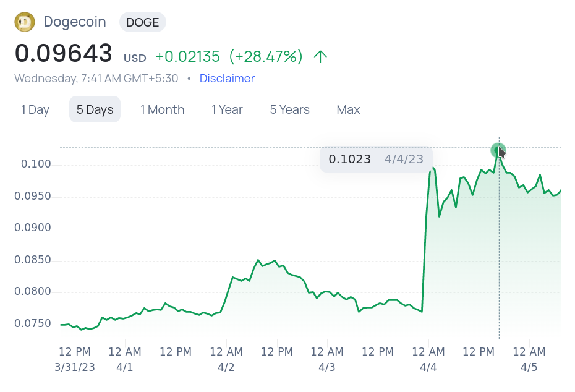Select the 5 Days range tab
The height and width of the screenshot is (392, 575).
point(95,109)
